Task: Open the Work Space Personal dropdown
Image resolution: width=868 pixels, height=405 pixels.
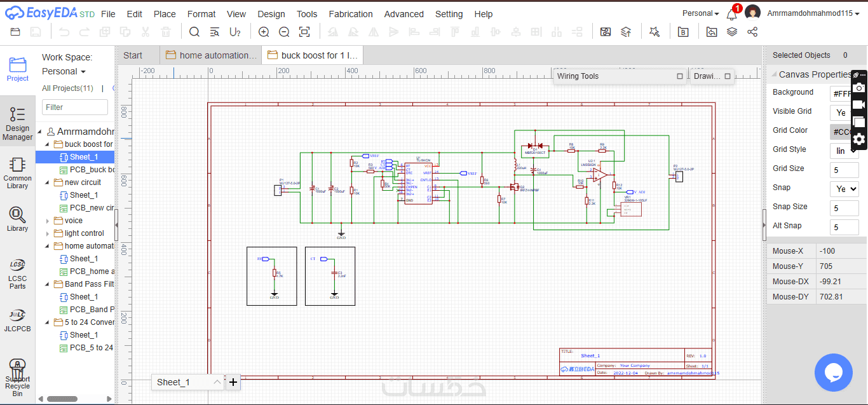Action: [64, 72]
